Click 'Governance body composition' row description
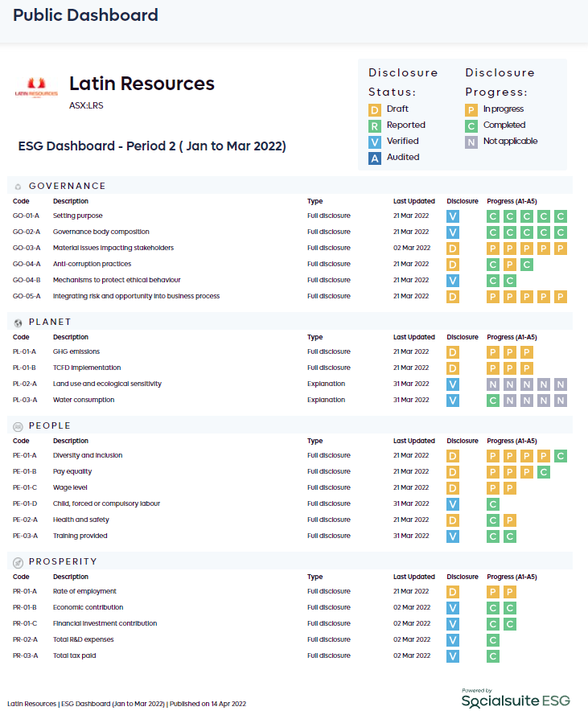The width and height of the screenshot is (588, 715). point(101,232)
